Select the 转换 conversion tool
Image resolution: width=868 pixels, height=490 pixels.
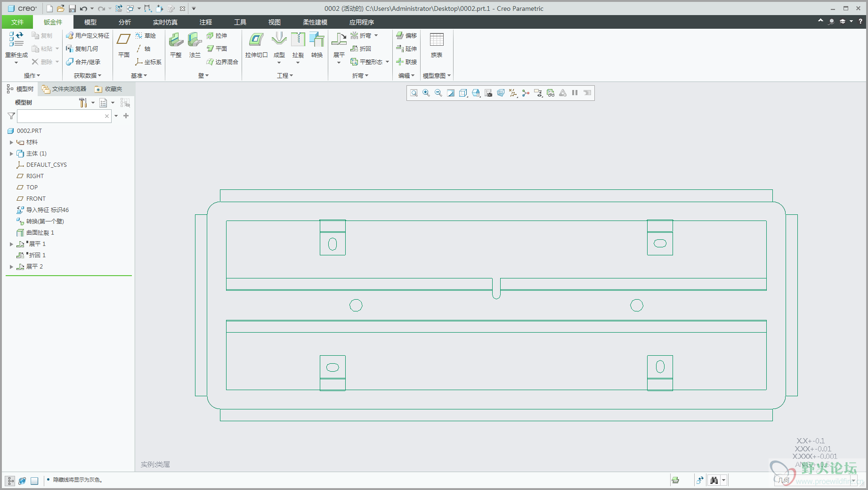[x=317, y=45]
